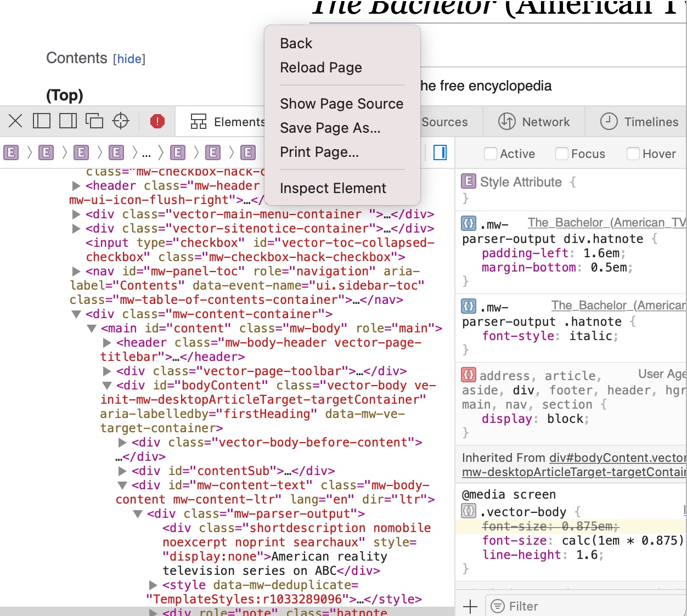Select the vector-toc-collapsed-checkbox input line
The image size is (687, 616).
coord(260,250)
